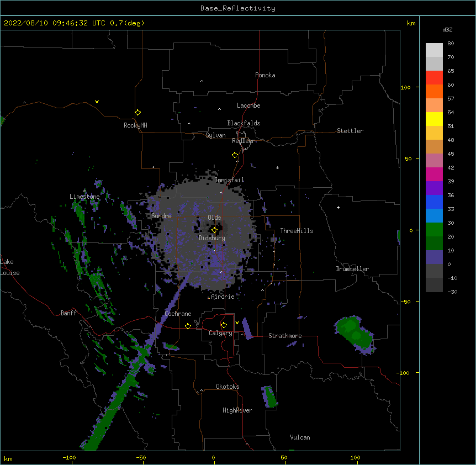Click the Banff label

click(x=68, y=313)
